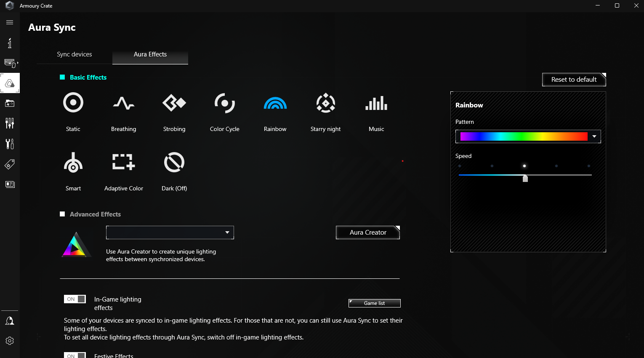
Task: Select the Color Cycle effect
Action: tap(225, 103)
